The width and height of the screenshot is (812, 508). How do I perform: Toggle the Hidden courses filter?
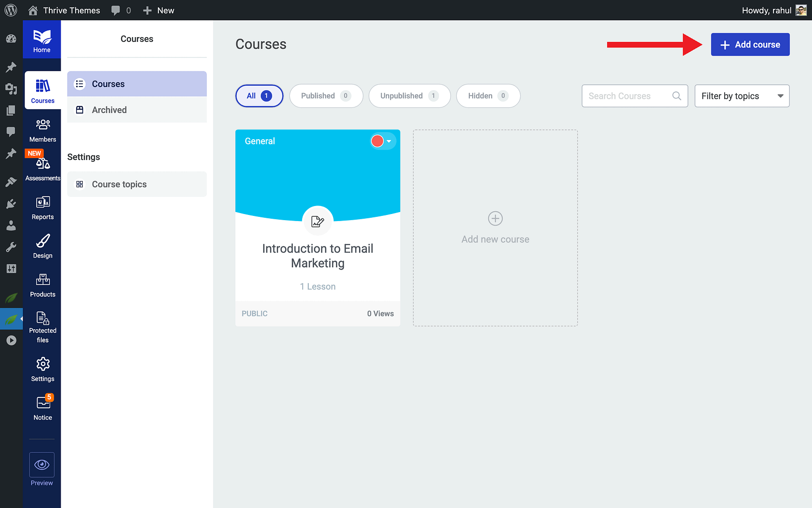(x=488, y=95)
